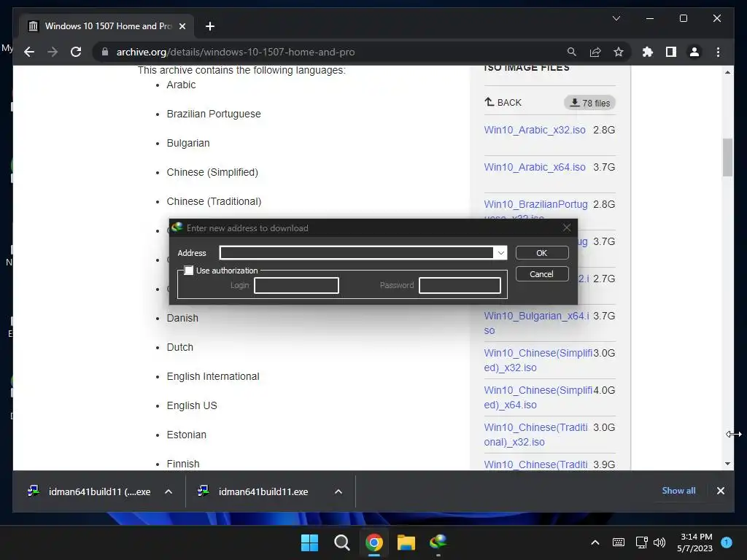Expand options for idman641build11 (....exe download
The height and width of the screenshot is (560, 747).
169,491
